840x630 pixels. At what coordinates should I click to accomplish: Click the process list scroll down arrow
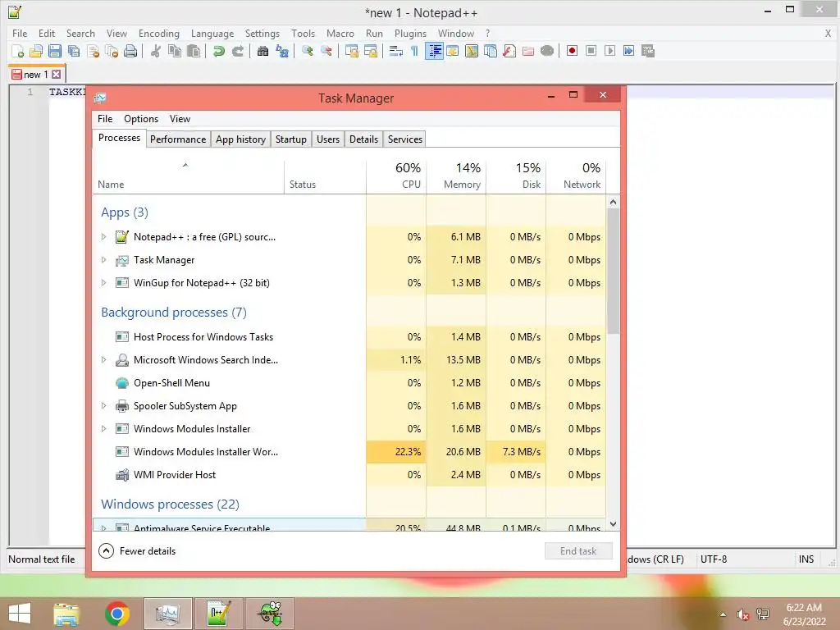(614, 524)
